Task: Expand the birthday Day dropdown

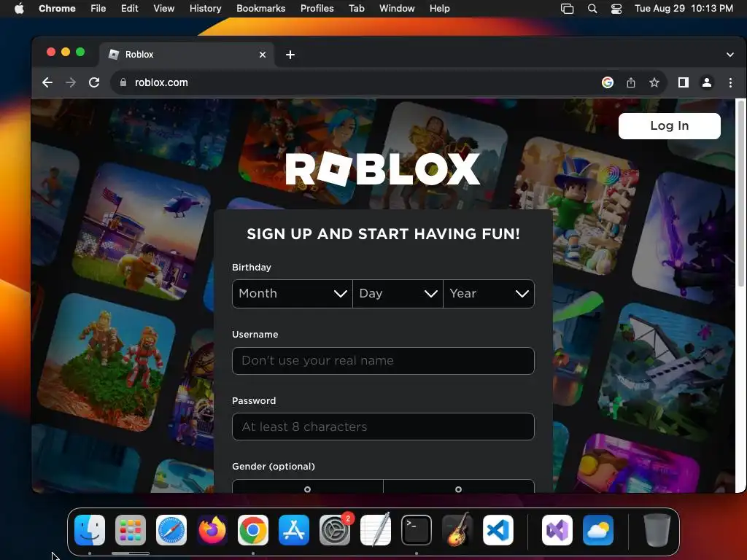Action: 398,293
